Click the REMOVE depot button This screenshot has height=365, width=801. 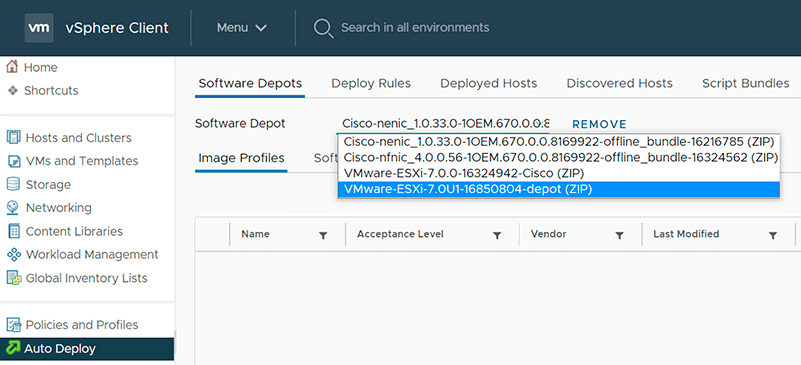(599, 125)
